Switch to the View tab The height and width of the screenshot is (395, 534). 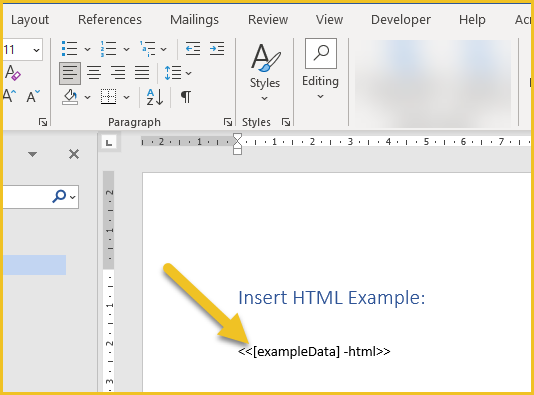[x=329, y=20]
